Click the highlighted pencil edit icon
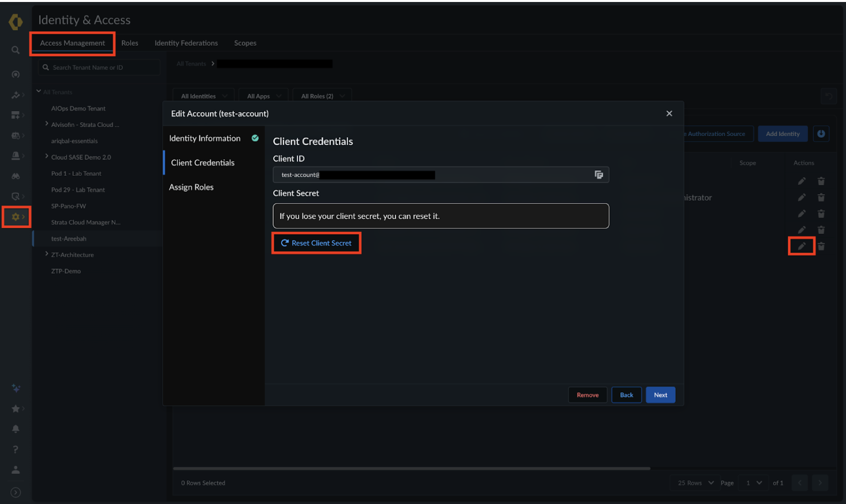The width and height of the screenshot is (846, 504). (x=801, y=246)
